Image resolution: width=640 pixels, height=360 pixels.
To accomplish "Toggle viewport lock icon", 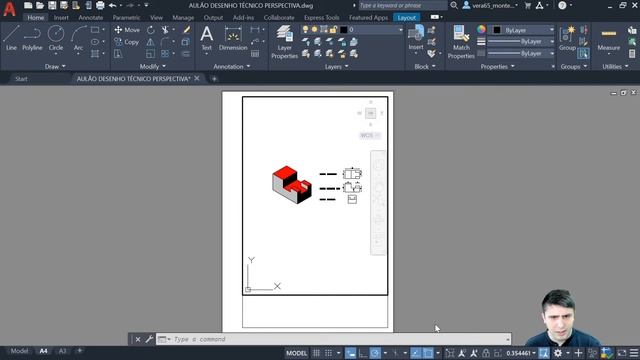I will point(486,353).
